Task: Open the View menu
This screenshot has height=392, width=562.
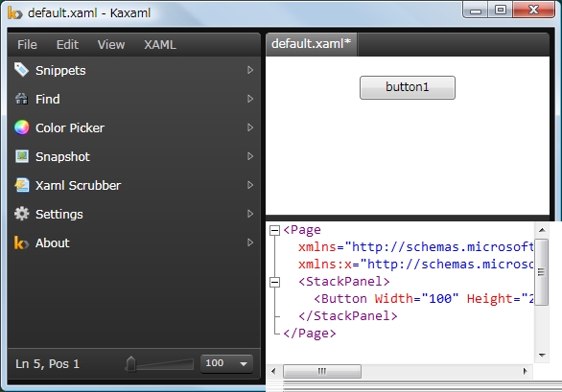Action: tap(111, 45)
